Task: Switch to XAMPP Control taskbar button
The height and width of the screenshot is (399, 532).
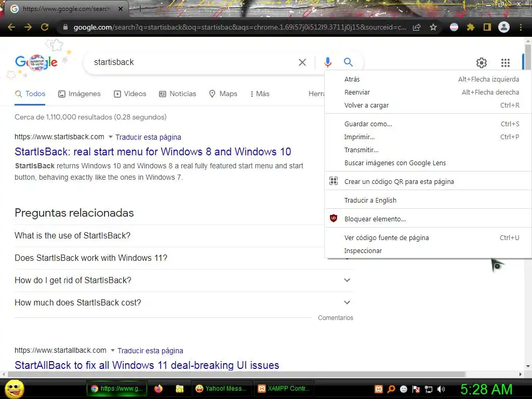Action: 284,389
